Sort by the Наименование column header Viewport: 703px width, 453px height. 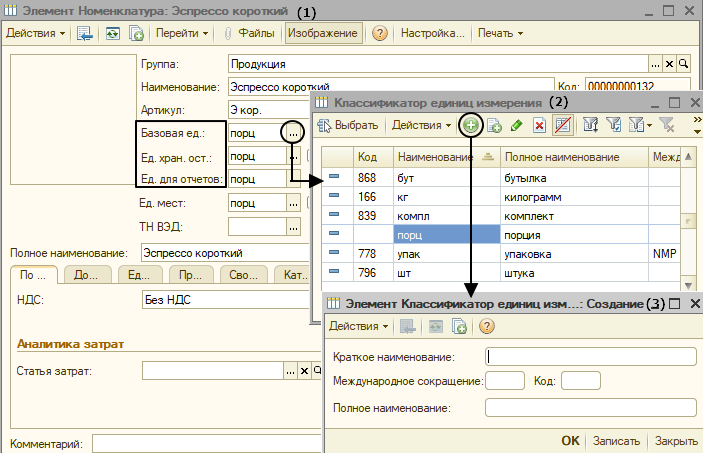(x=447, y=157)
